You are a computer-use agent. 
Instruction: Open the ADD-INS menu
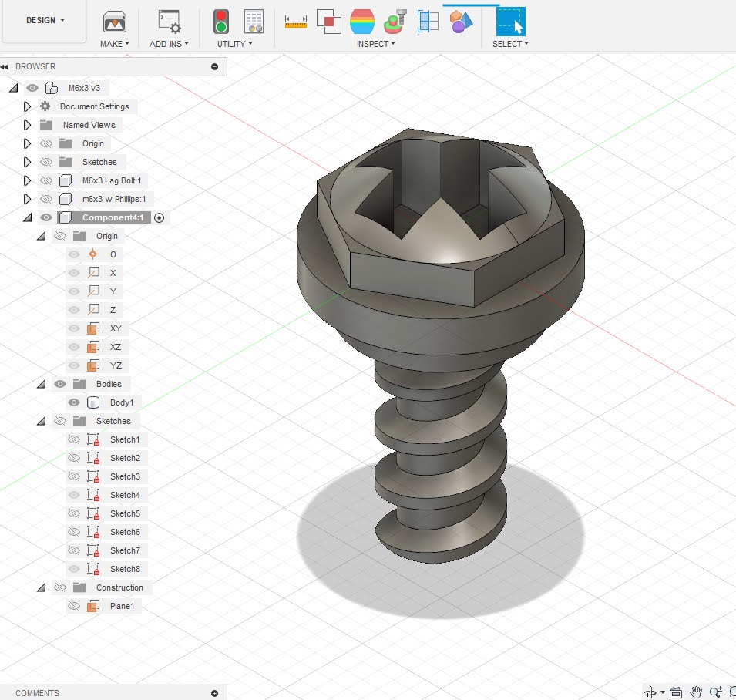click(169, 44)
